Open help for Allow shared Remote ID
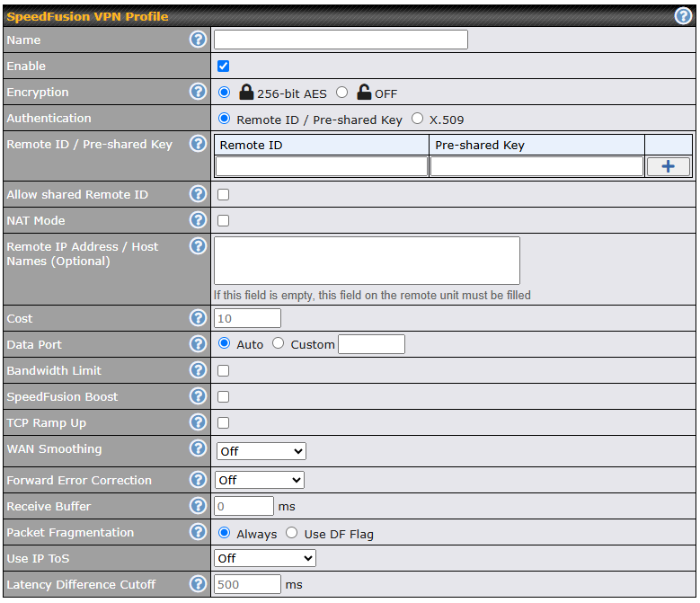700x603 pixels. [x=198, y=194]
